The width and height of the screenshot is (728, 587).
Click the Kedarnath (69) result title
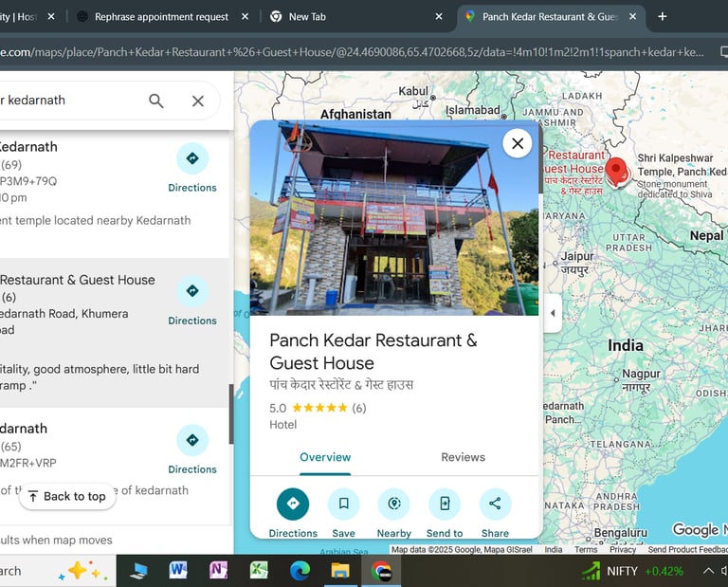(x=28, y=147)
